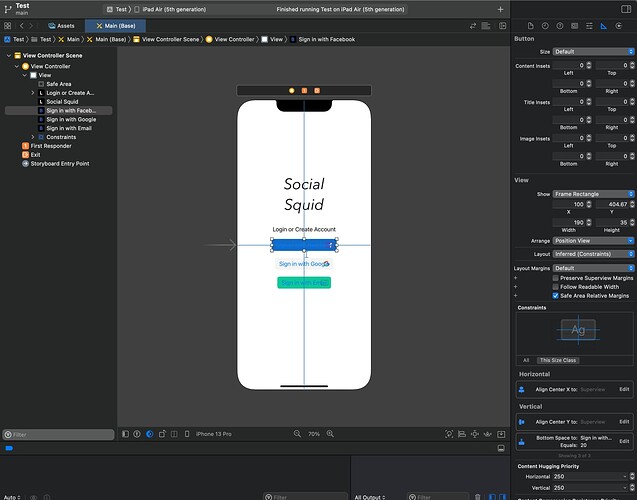Open the Quick Help inspector
The height and width of the screenshot is (500, 637).
[560, 26]
